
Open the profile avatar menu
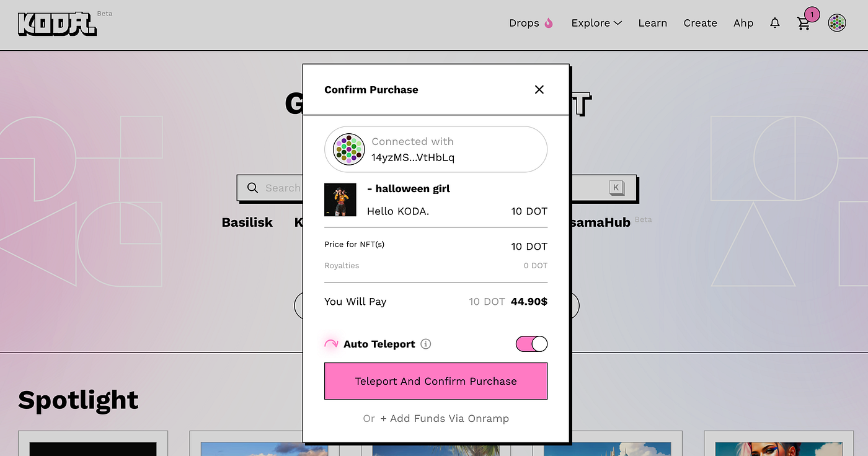pyautogui.click(x=837, y=24)
